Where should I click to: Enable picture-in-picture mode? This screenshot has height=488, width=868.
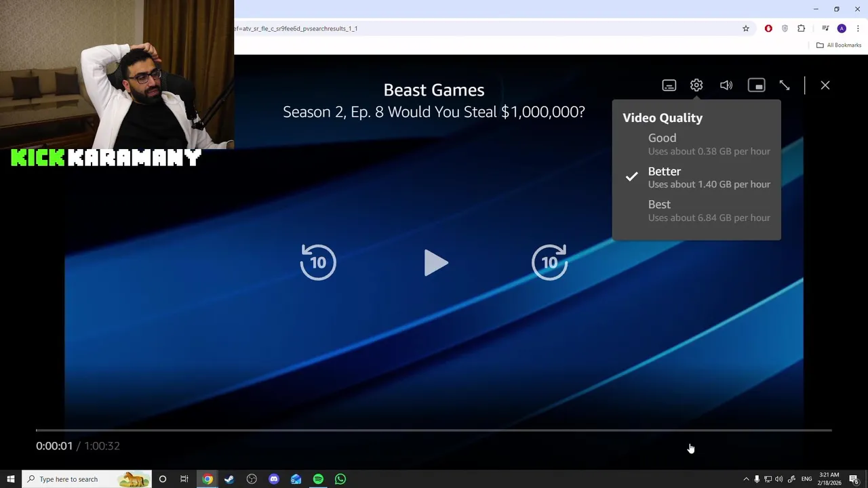click(756, 85)
